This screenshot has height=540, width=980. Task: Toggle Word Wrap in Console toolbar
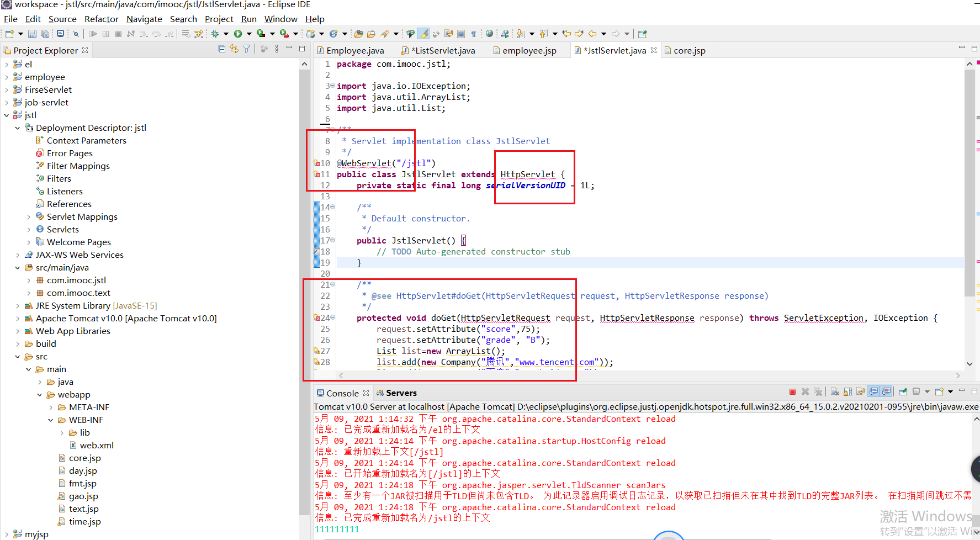pyautogui.click(x=860, y=392)
